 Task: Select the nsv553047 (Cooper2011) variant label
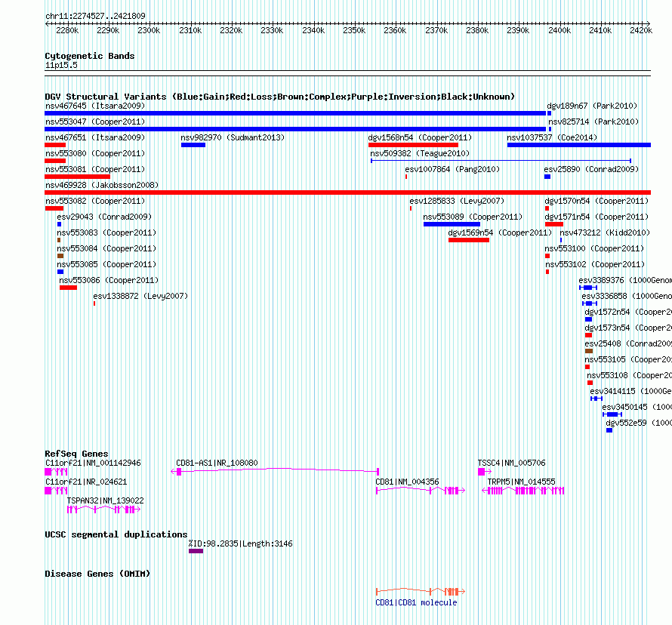[x=95, y=122]
